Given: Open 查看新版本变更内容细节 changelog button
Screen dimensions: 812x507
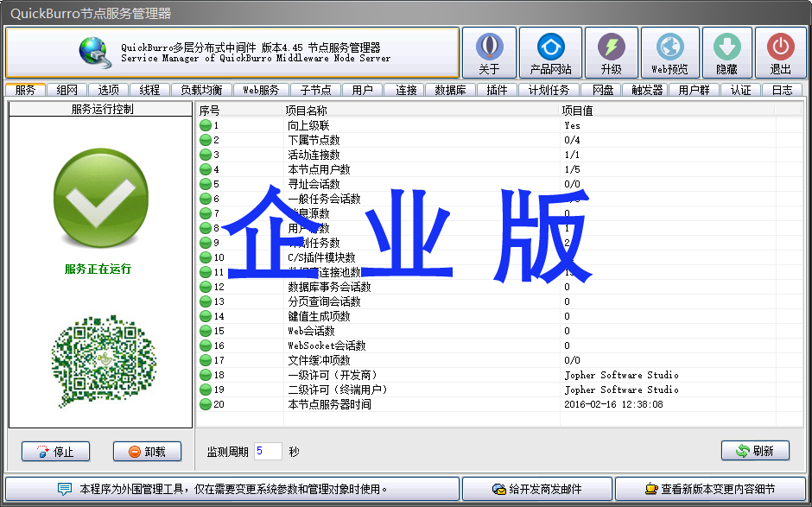Looking at the screenshot, I should 710,489.
